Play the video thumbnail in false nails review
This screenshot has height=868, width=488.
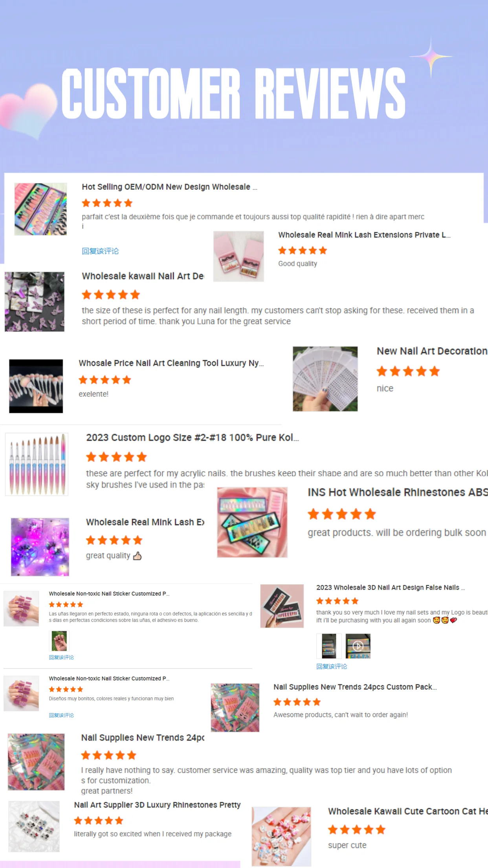(358, 646)
